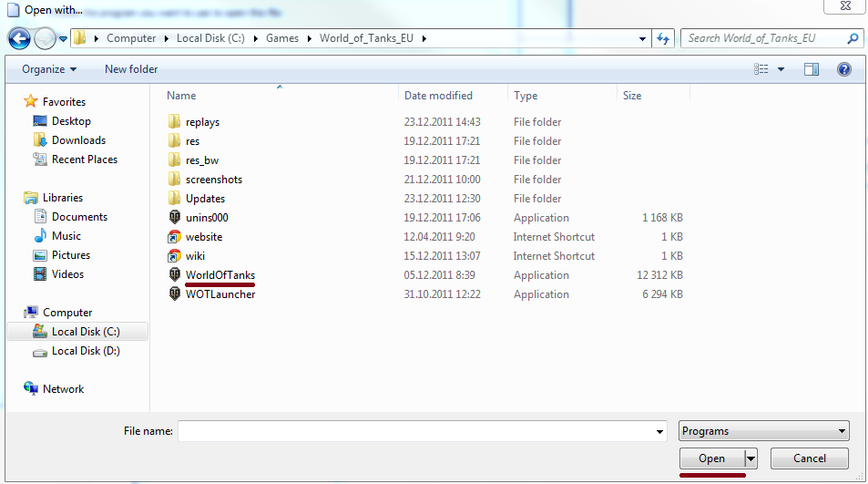Click the Cancel button
868x484 pixels.
coord(810,458)
